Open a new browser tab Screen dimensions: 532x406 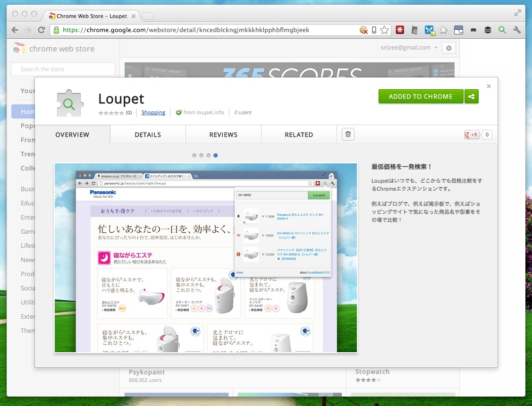point(148,16)
